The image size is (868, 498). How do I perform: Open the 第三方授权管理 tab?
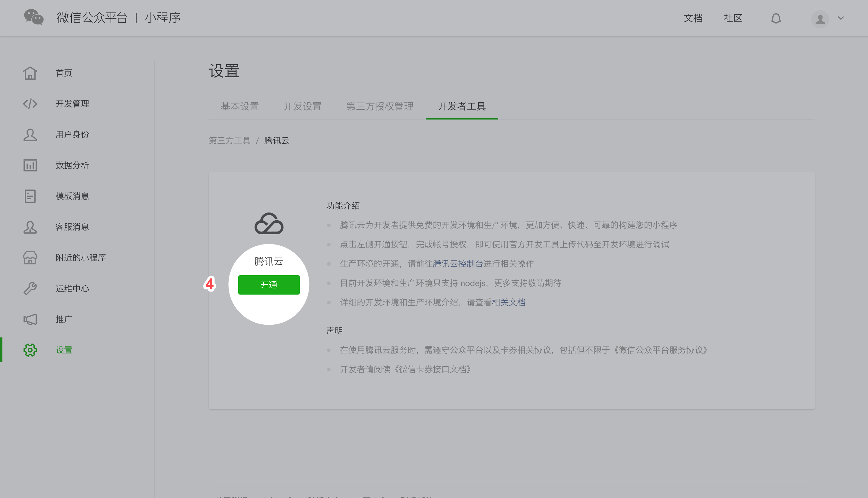pyautogui.click(x=379, y=106)
